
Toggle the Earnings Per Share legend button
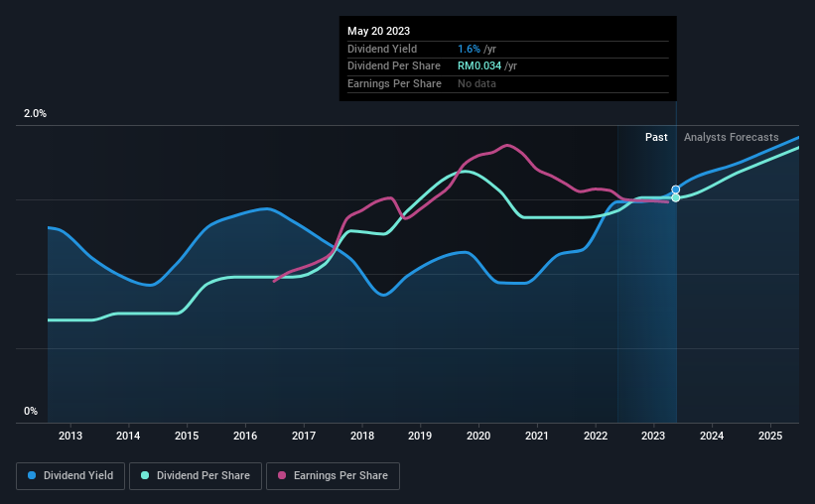tap(333, 476)
